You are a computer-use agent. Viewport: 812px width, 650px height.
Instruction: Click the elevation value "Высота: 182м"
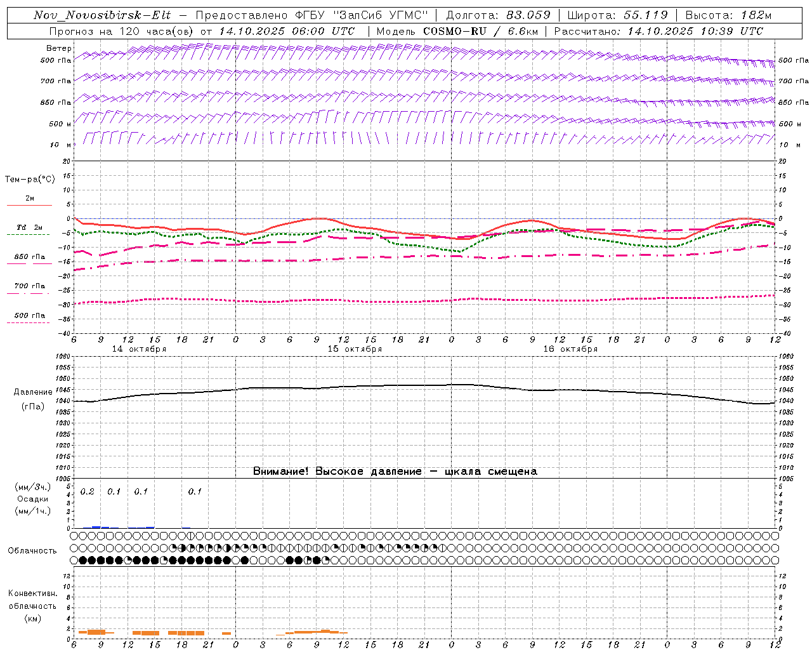728,15
